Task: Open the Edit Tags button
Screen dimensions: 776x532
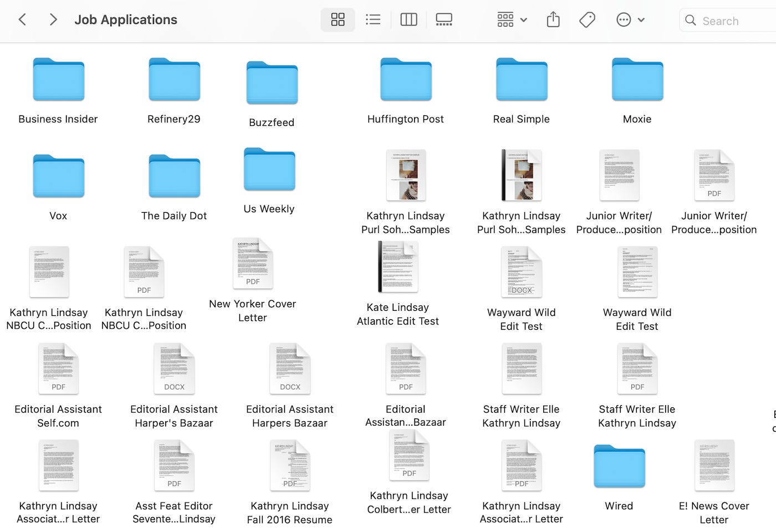Action: [x=587, y=20]
